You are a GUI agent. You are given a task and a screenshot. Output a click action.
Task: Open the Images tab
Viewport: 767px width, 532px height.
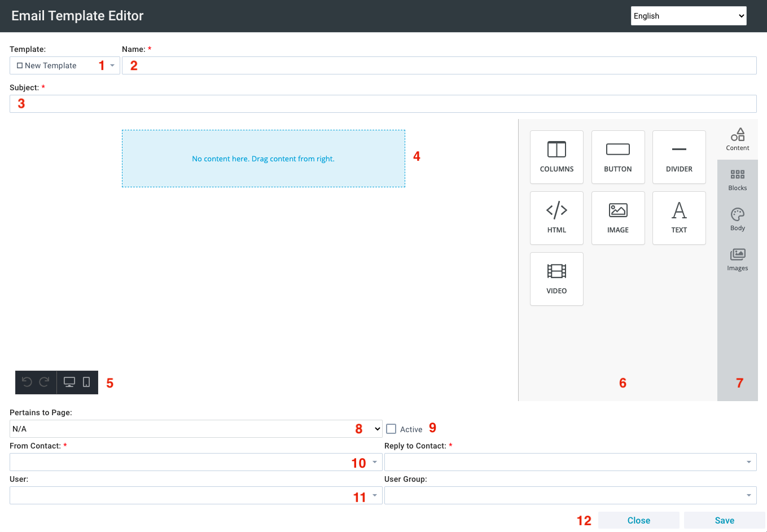[737, 260]
